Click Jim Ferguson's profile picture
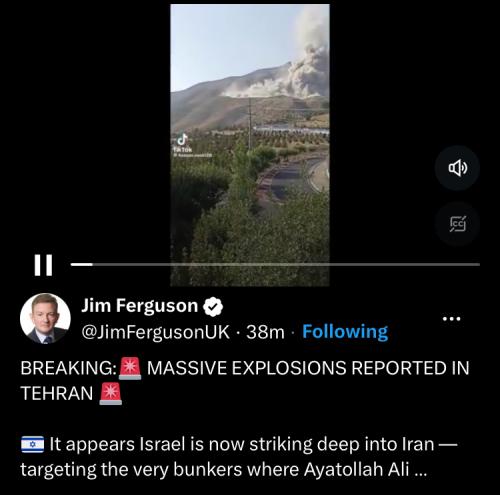Screen dimensions: 500x495 [45, 318]
